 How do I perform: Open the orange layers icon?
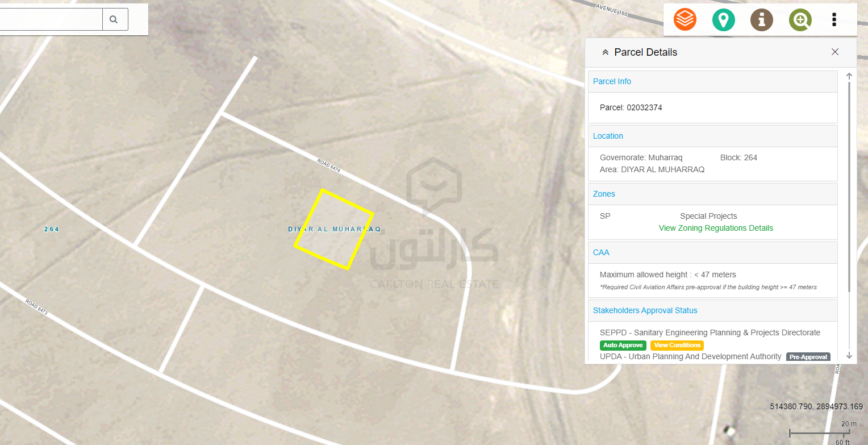click(x=685, y=20)
